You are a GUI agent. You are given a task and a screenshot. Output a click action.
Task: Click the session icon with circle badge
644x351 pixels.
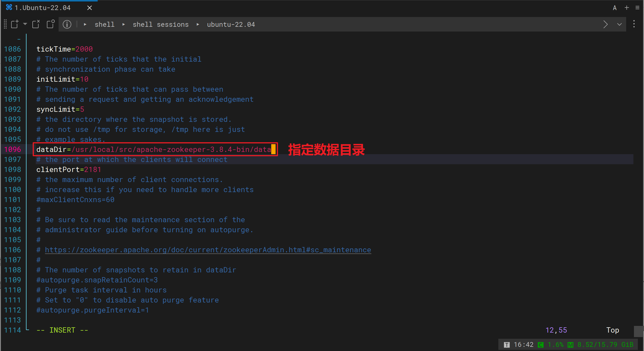pos(51,24)
